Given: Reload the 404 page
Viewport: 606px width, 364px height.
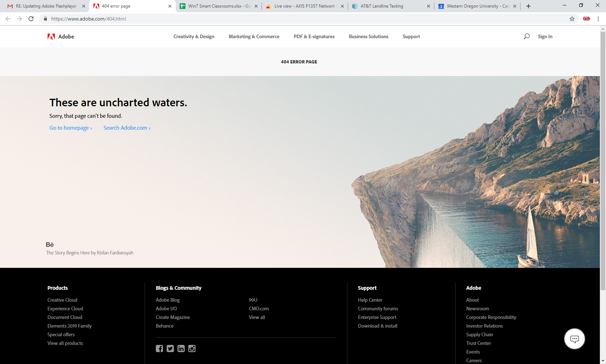Looking at the screenshot, I should pyautogui.click(x=31, y=19).
